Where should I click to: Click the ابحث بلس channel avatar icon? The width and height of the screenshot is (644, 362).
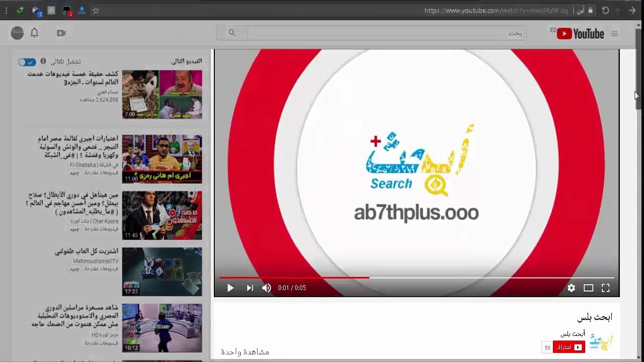tap(601, 341)
